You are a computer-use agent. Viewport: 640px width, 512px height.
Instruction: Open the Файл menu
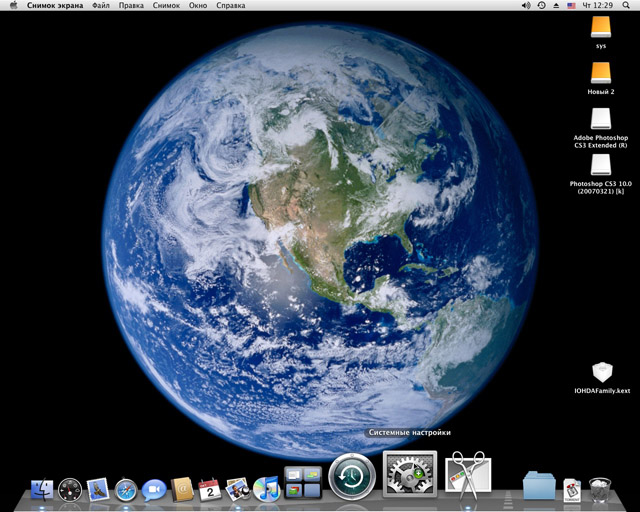click(101, 6)
